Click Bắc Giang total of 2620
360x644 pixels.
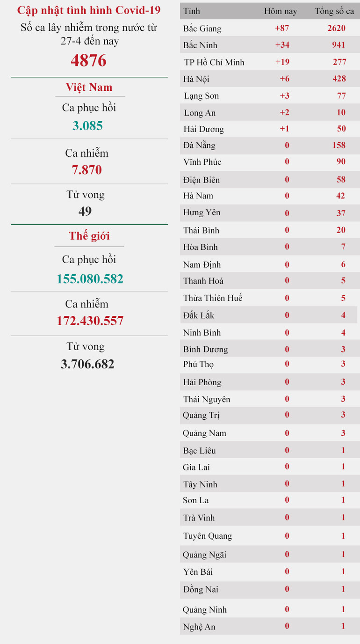[x=337, y=29]
